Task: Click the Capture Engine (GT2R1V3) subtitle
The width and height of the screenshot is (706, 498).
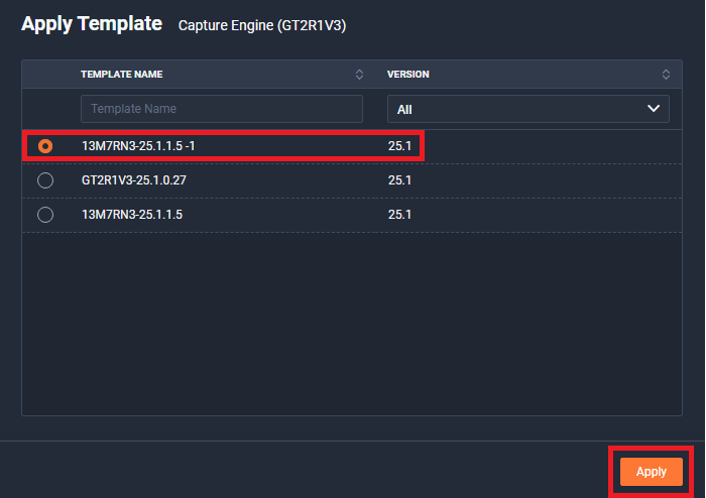Action: [262, 26]
